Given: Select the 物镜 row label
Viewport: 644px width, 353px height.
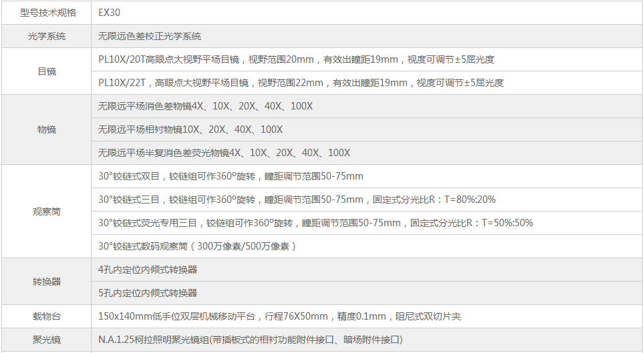Looking at the screenshot, I should pyautogui.click(x=47, y=129).
